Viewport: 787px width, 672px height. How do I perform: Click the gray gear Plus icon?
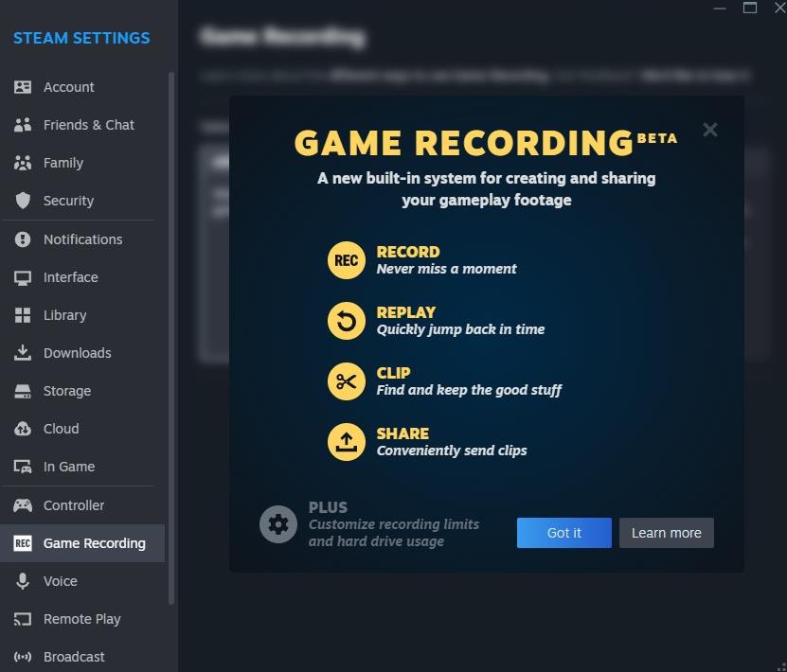pyautogui.click(x=278, y=525)
